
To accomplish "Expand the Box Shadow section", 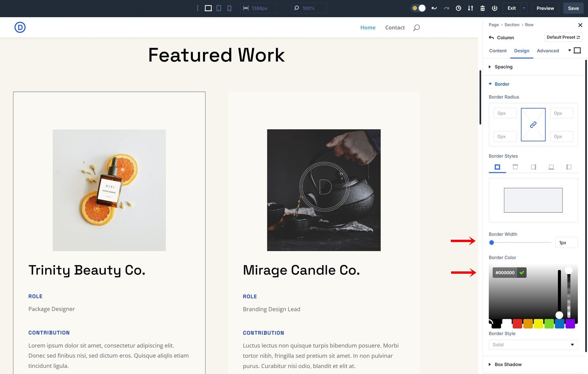I will click(508, 365).
